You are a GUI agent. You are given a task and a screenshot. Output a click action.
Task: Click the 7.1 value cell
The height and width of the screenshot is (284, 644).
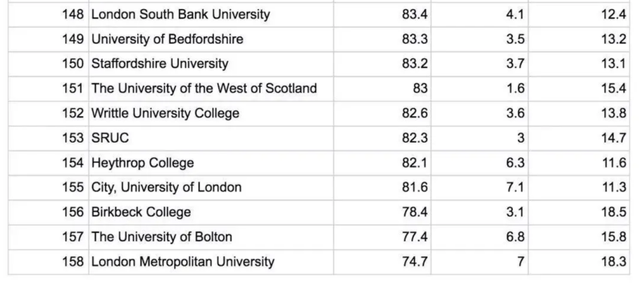click(x=479, y=187)
